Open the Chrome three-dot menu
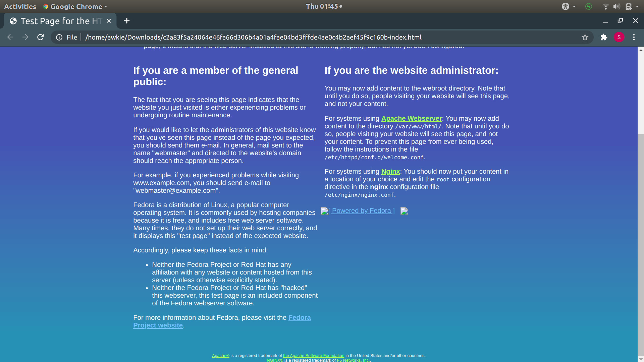This screenshot has height=362, width=644. [x=634, y=37]
